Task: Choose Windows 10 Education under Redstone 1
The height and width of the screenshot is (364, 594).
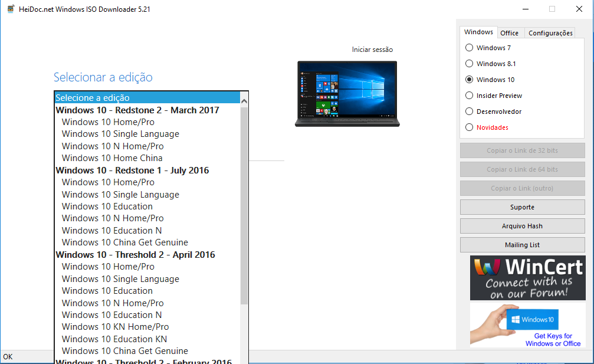Action: pos(147,206)
